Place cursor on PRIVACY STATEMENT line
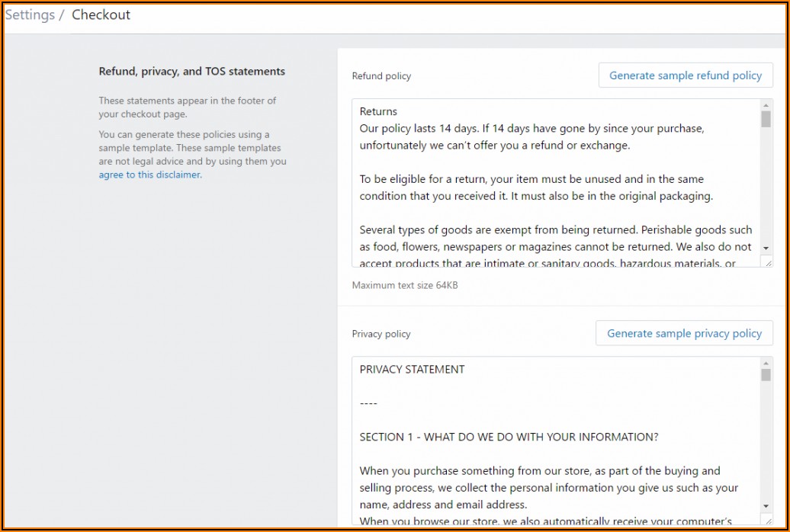 pyautogui.click(x=412, y=370)
